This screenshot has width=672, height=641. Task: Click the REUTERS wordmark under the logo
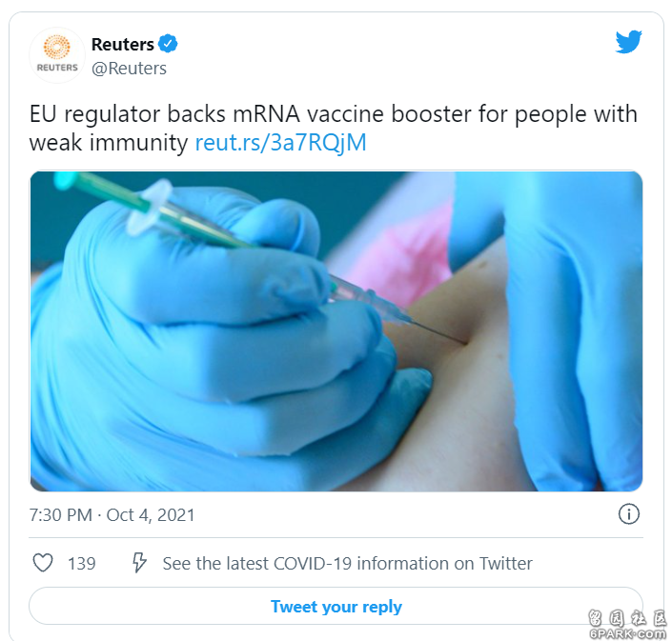point(57,68)
